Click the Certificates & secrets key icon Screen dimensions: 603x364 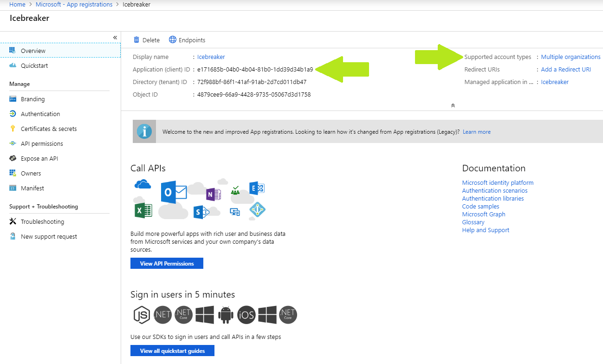point(13,129)
